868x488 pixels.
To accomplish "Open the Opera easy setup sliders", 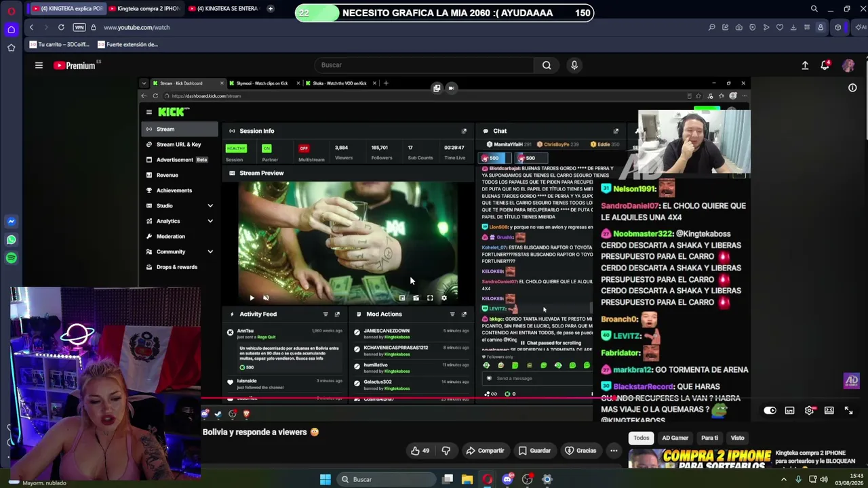I will coord(807,27).
